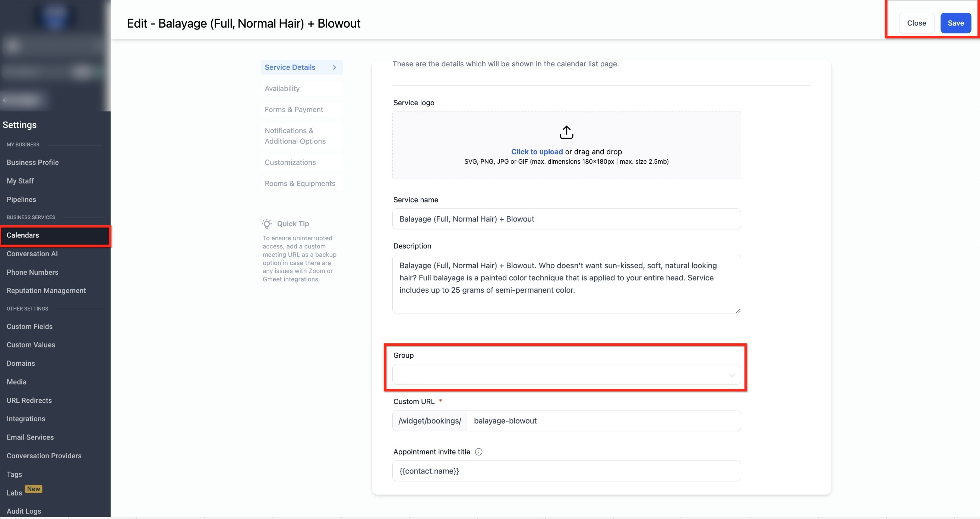Open Notifications & Additional Options section
Image resolution: width=980 pixels, height=519 pixels.
coord(295,136)
